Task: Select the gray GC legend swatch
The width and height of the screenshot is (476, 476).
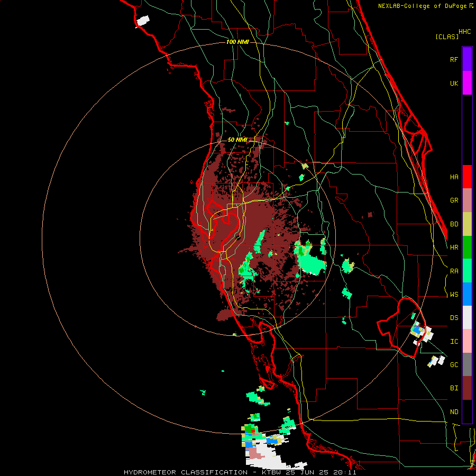Action: point(467,364)
